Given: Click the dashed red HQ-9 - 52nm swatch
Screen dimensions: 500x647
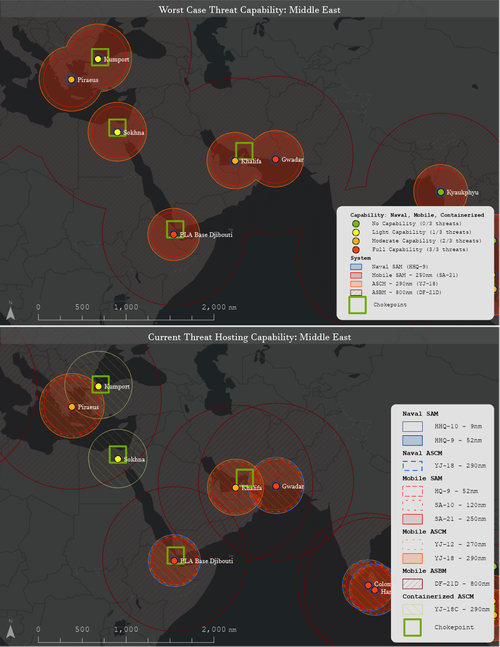Looking at the screenshot, I should click(x=413, y=491).
